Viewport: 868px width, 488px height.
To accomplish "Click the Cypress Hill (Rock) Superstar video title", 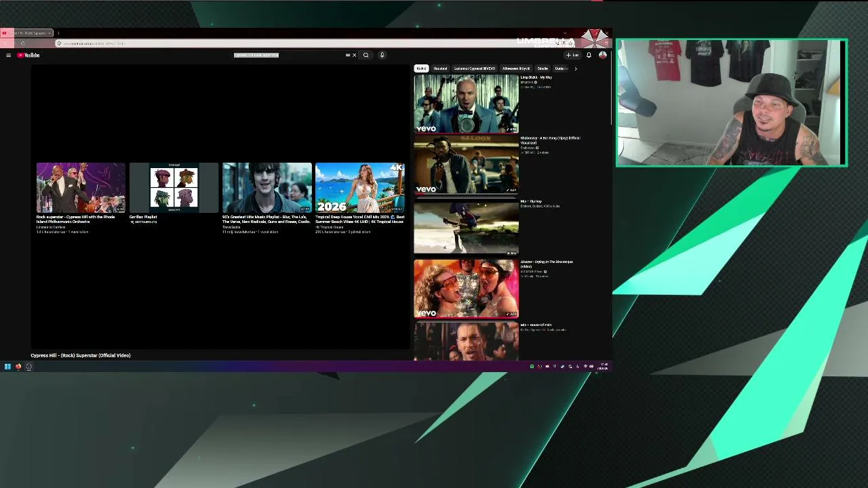I will coord(81,355).
